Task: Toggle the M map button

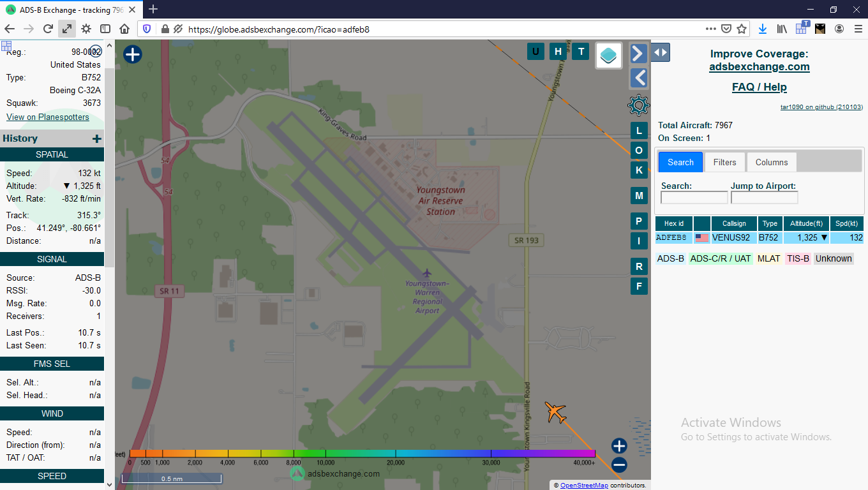Action: pyautogui.click(x=639, y=195)
